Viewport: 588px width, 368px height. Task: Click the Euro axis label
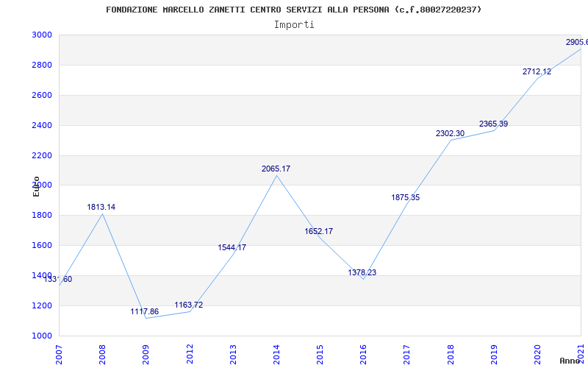(x=36, y=186)
